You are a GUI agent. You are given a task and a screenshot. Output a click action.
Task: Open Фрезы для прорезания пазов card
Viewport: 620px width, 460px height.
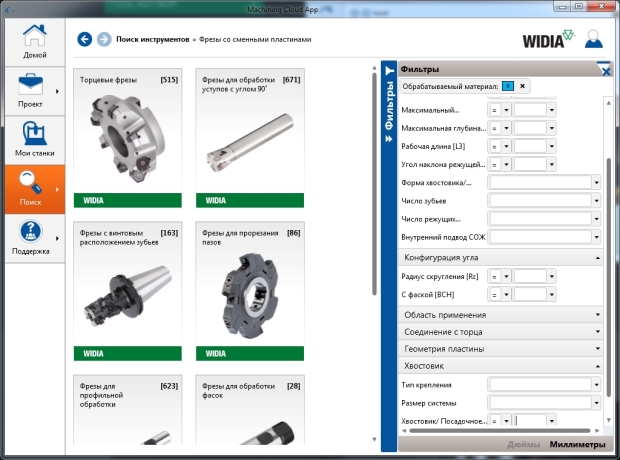click(250, 291)
